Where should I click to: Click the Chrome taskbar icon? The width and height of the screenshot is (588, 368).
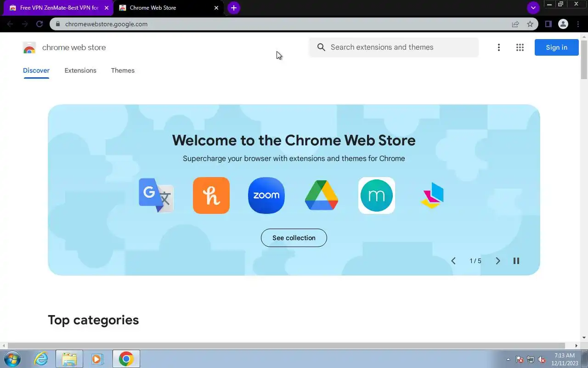coord(126,359)
